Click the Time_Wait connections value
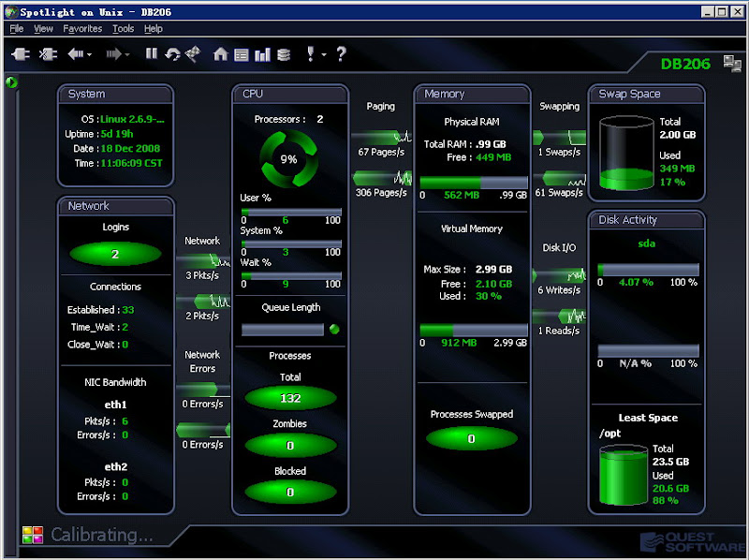This screenshot has height=560, width=749. click(125, 327)
